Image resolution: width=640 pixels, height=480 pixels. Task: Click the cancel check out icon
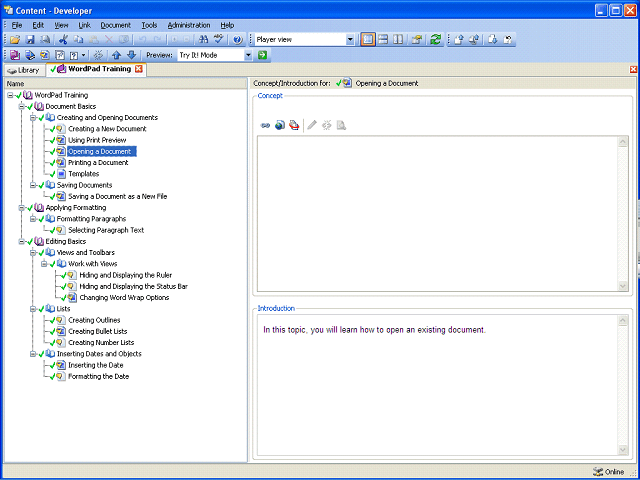point(508,40)
